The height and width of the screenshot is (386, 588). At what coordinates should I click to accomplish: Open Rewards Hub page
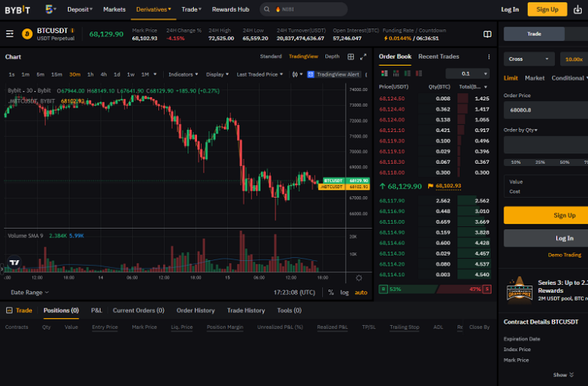pyautogui.click(x=230, y=9)
